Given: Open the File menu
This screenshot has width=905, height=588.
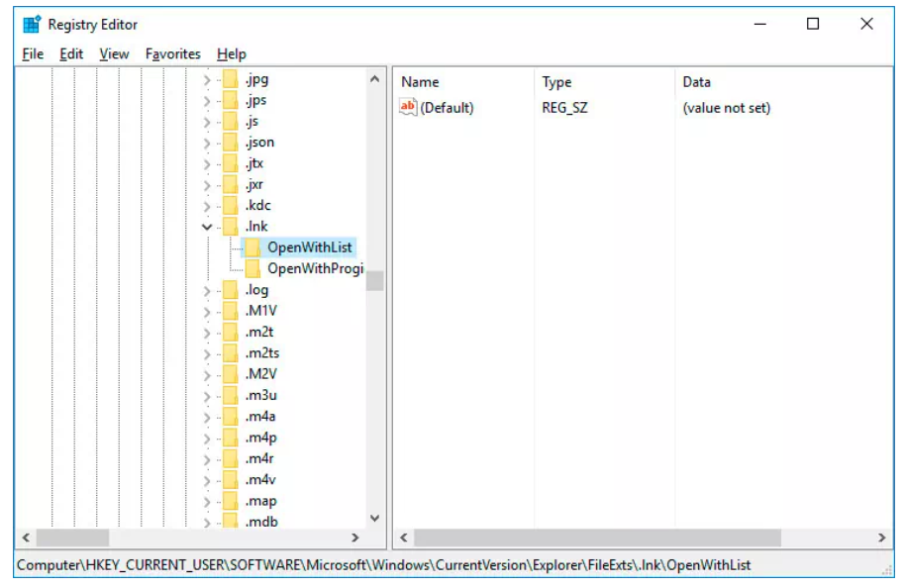Looking at the screenshot, I should [x=33, y=54].
